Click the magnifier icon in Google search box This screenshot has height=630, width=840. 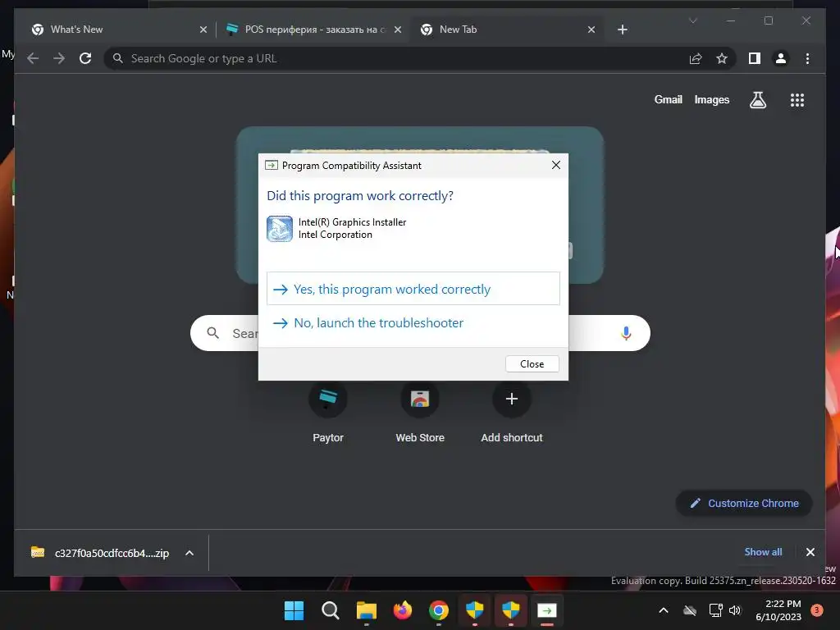pyautogui.click(x=212, y=333)
